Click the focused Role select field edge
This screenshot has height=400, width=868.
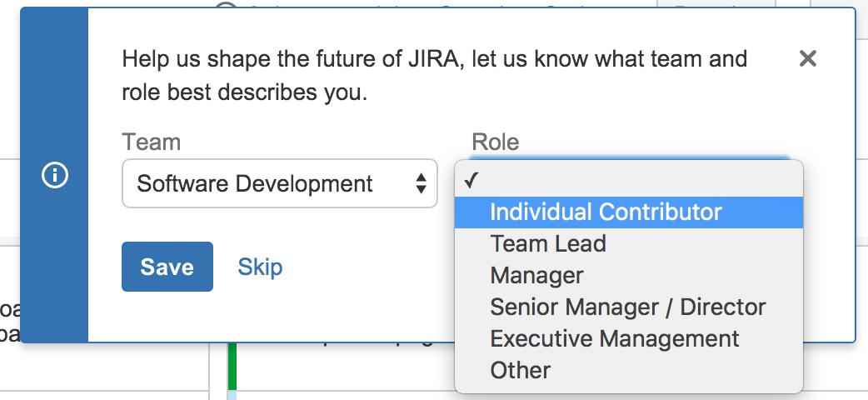pos(628,156)
